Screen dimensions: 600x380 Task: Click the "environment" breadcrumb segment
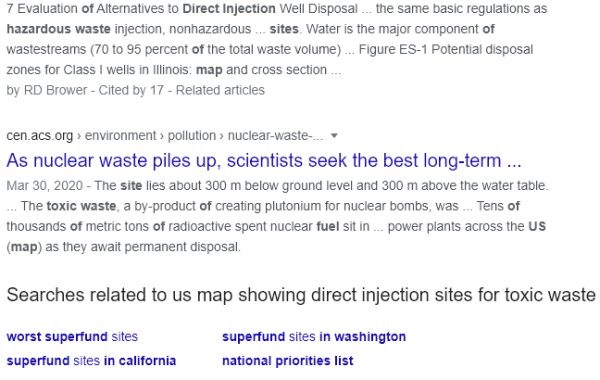[121, 136]
